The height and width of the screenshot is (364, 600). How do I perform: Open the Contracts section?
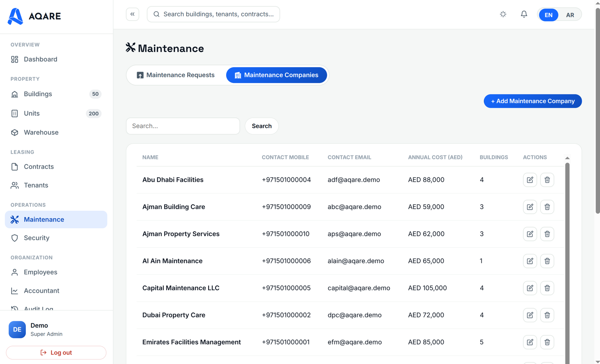click(x=56, y=167)
